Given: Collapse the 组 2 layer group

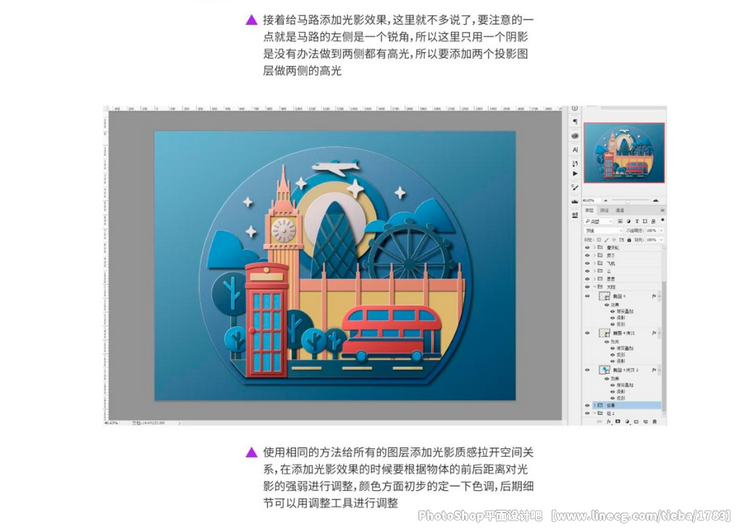Looking at the screenshot, I should point(595,413).
